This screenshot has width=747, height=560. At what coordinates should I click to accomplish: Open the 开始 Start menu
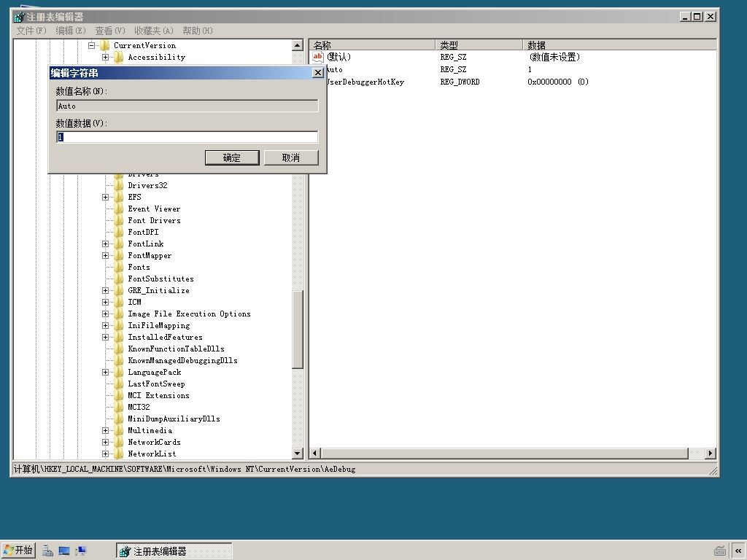18,551
